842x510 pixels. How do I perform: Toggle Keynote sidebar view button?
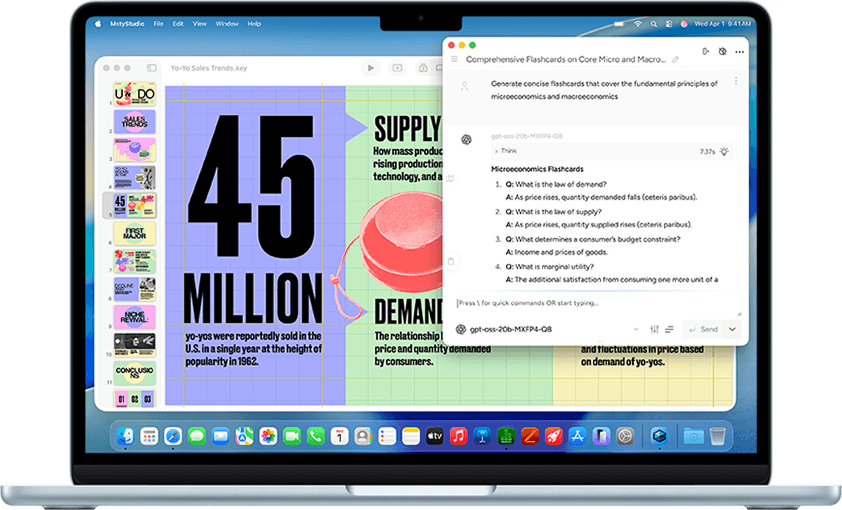[152, 68]
